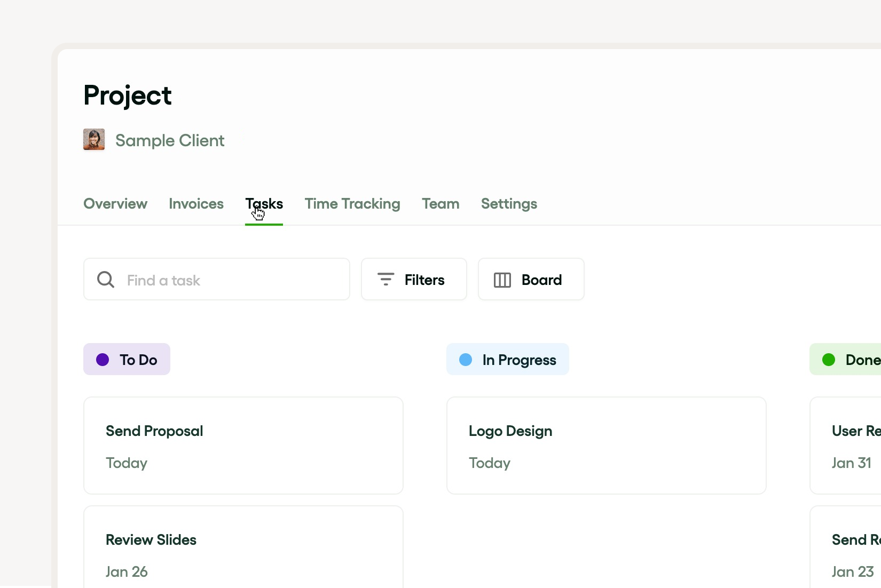Open the Sample Client link
881x588 pixels.
click(x=170, y=140)
